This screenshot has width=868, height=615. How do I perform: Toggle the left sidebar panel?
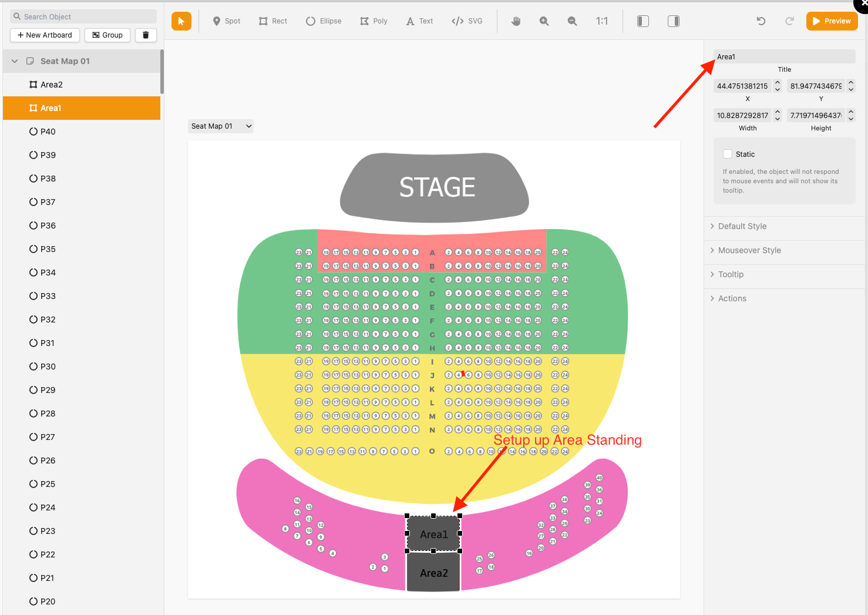coord(643,21)
